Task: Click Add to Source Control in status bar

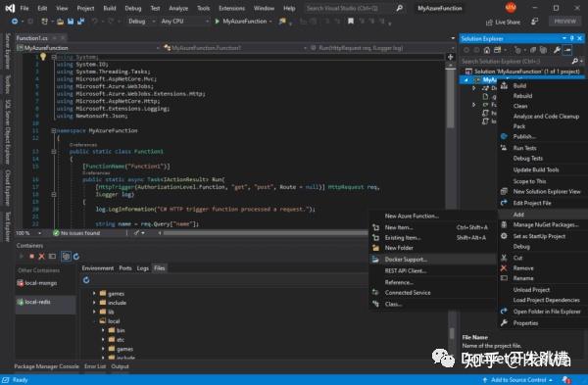Action: 517,380
